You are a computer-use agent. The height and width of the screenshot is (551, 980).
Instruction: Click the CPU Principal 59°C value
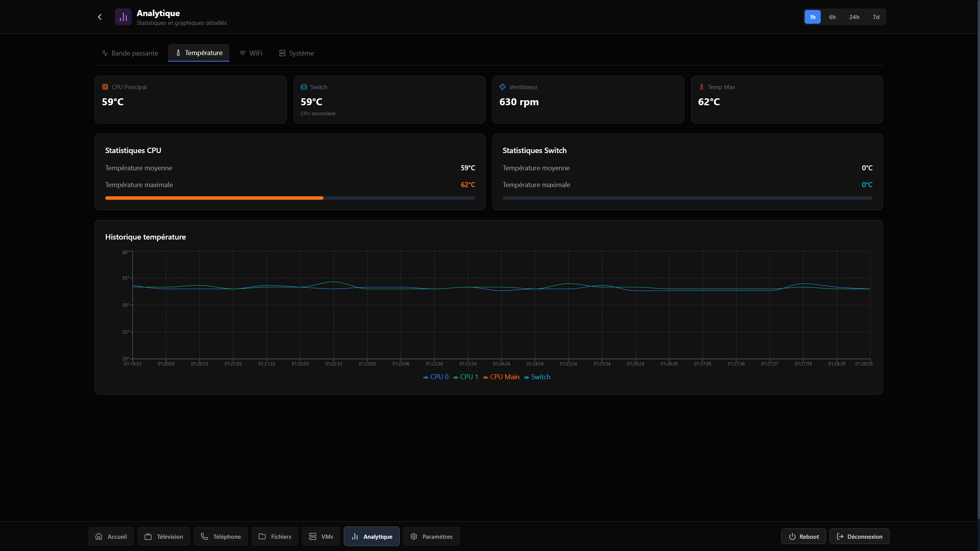click(x=113, y=102)
